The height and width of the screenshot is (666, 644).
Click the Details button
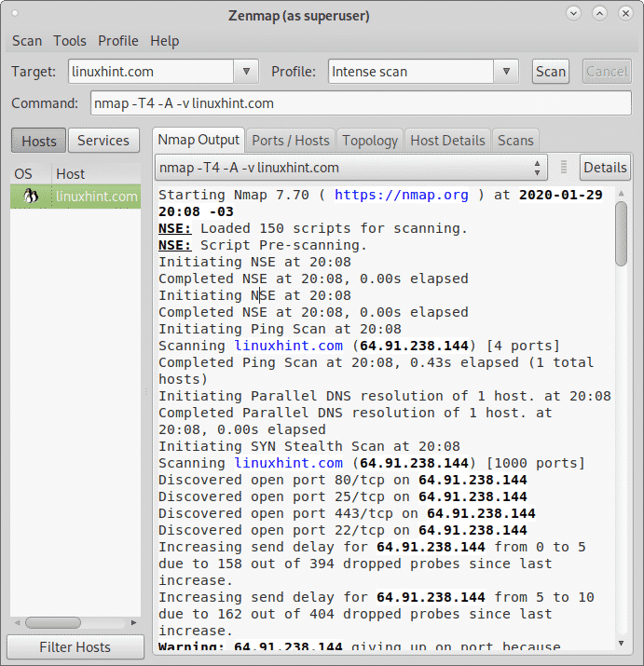pos(605,168)
